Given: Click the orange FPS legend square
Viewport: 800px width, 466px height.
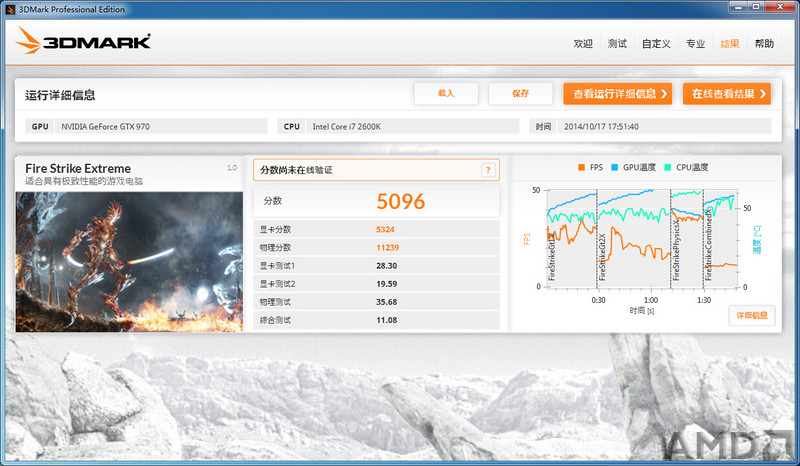Looking at the screenshot, I should point(581,167).
